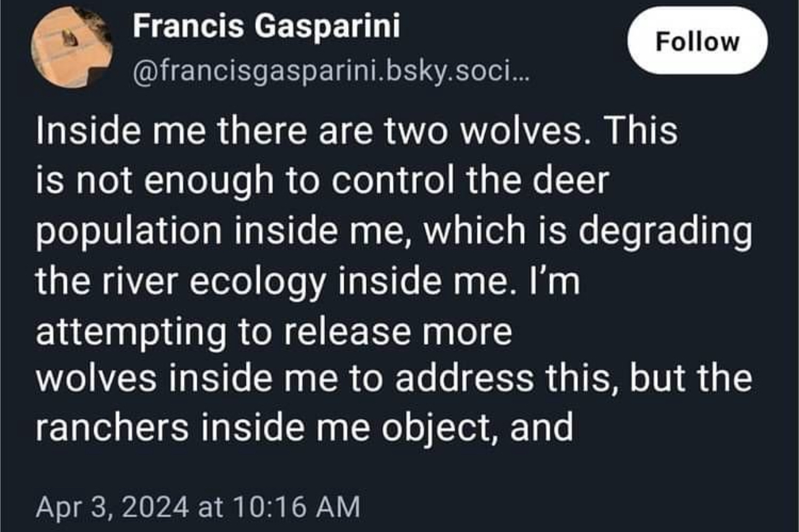
Task: Select the line 'Inside me there are two wolves'
Action: [357, 133]
